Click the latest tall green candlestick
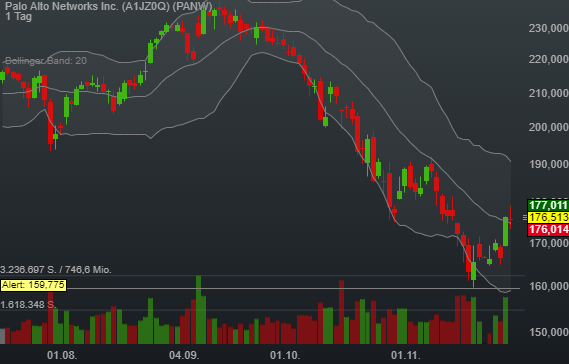Screen dimensions: 569x364 505,232
